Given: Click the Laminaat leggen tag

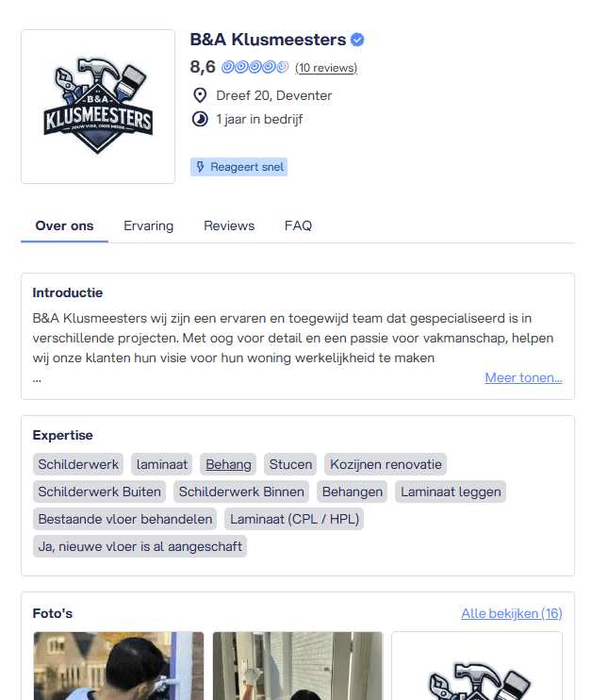Looking at the screenshot, I should (x=451, y=492).
